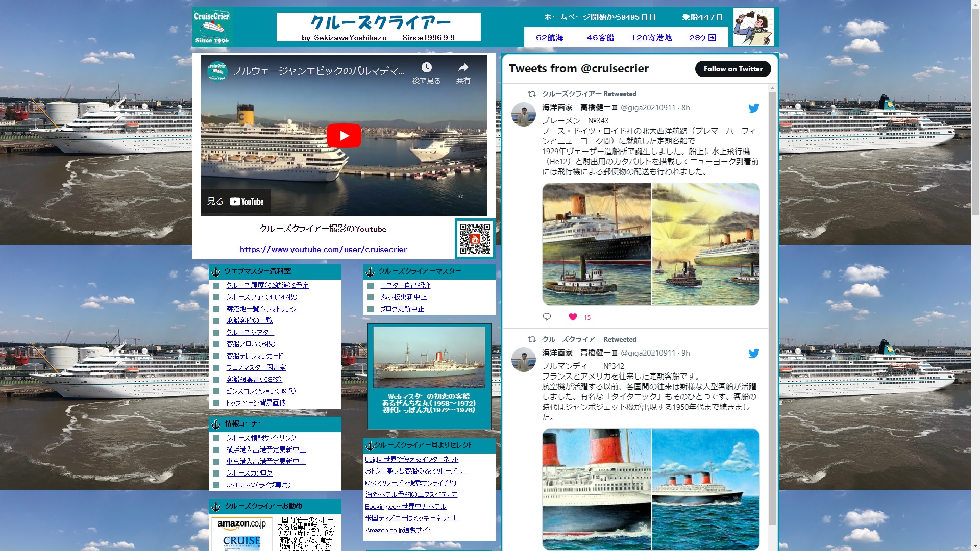Click the reply bubble icon on №343 tweet
This screenshot has height=551, width=980.
[x=547, y=317]
